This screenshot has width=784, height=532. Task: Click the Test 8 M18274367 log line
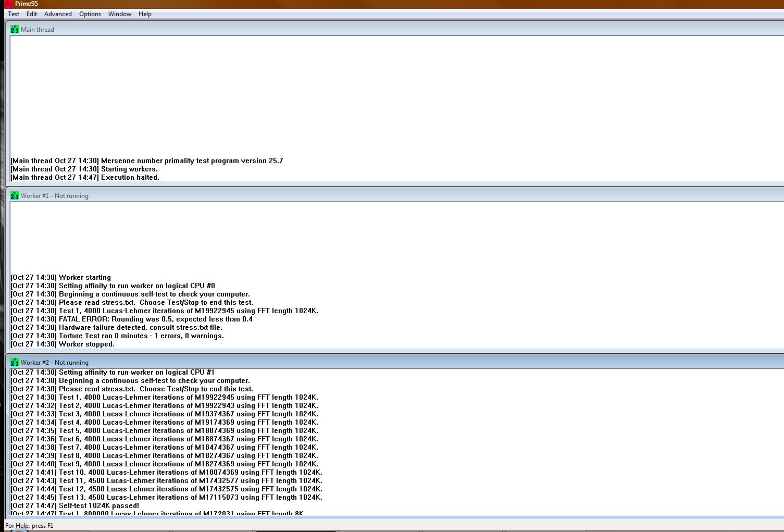tap(165, 455)
